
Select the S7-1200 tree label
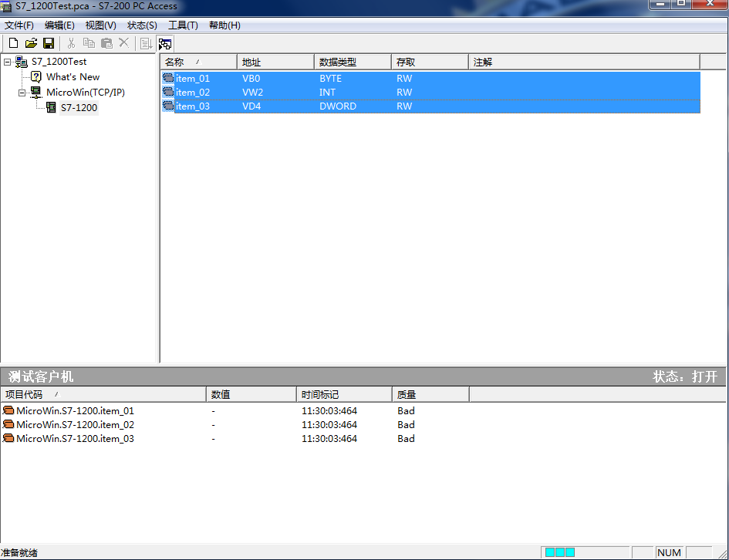[79, 107]
